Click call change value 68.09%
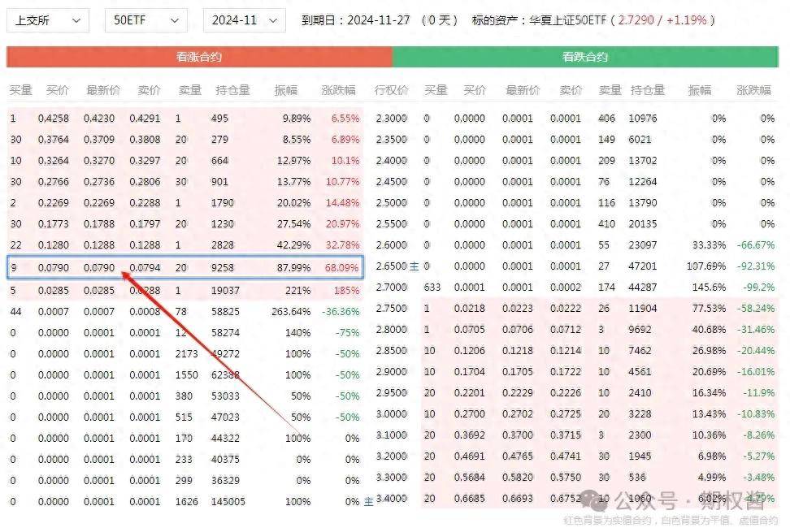Viewport: 790px width, 532px height. coord(342,268)
